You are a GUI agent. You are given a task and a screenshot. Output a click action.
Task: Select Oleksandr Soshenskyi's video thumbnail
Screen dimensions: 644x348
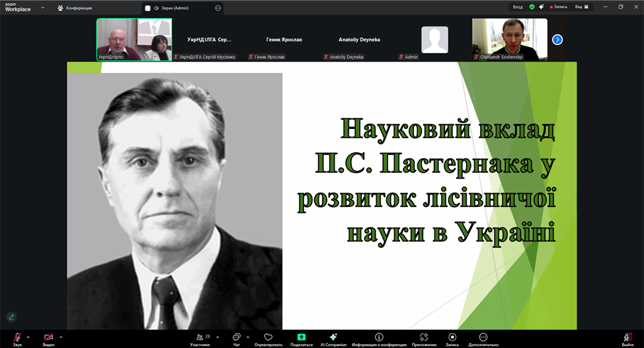point(509,39)
